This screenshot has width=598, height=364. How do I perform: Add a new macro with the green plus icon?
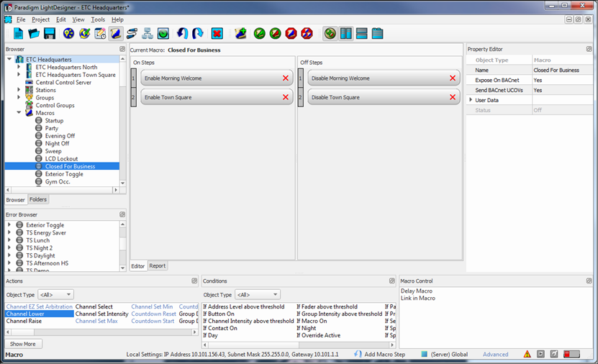240,34
